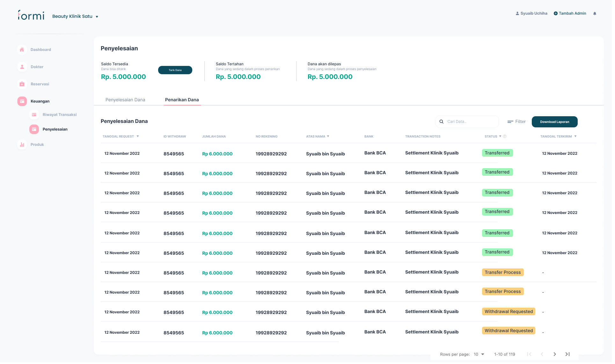Viewport: 615px width, 364px height.
Task: Open Reservasi via its sidebar icon
Action: (22, 84)
